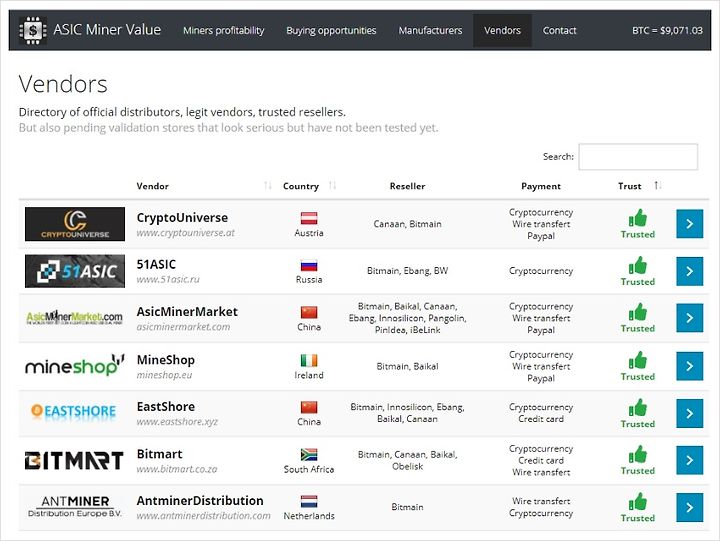This screenshot has width=720, height=541.
Task: Click the South Africa flag icon
Action: [309, 455]
